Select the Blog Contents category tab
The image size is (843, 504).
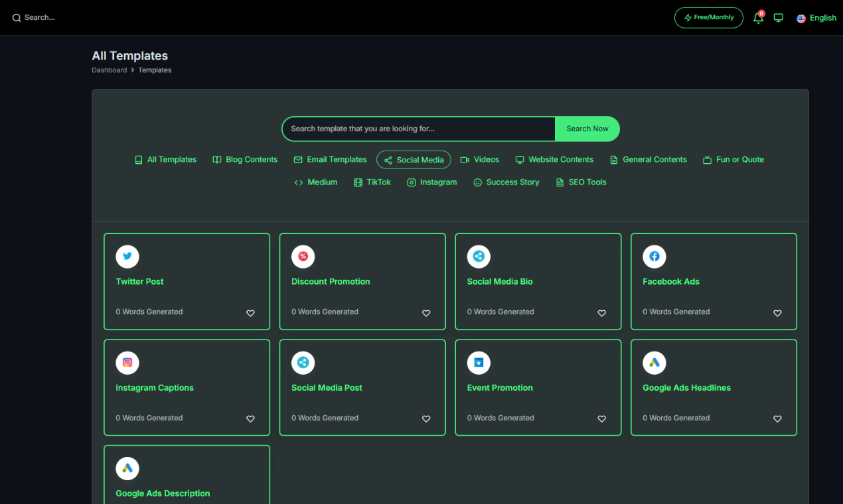pos(245,160)
